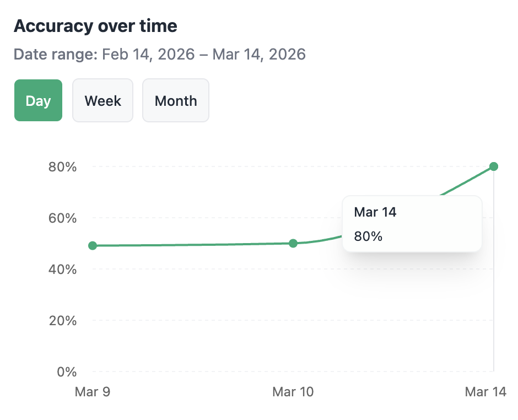Click the Mar 14 x-axis label
Image resolution: width=518 pixels, height=420 pixels.
pyautogui.click(x=485, y=392)
